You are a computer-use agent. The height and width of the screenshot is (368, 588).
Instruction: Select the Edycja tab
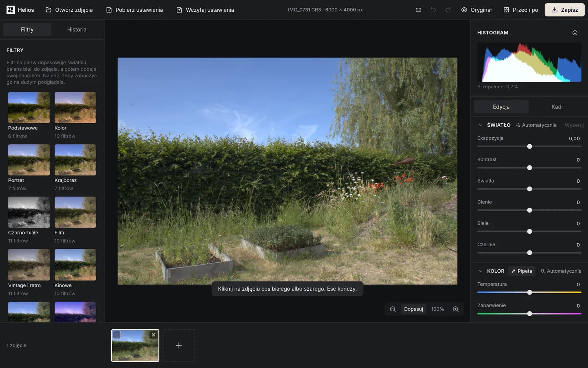click(501, 107)
